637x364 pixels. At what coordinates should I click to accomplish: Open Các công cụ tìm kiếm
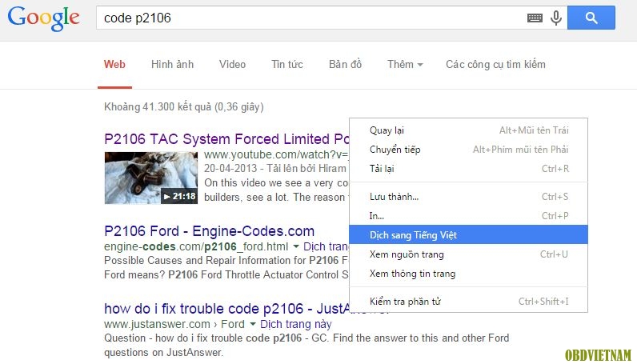click(x=495, y=64)
